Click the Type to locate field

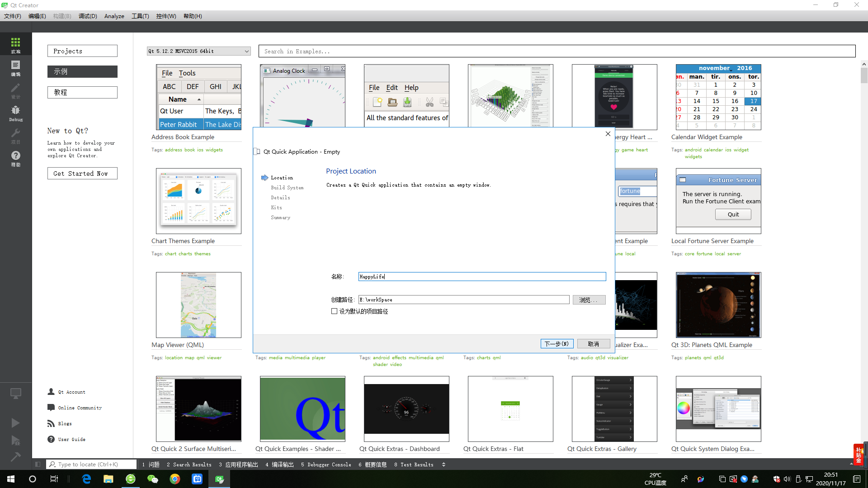pos(91,464)
